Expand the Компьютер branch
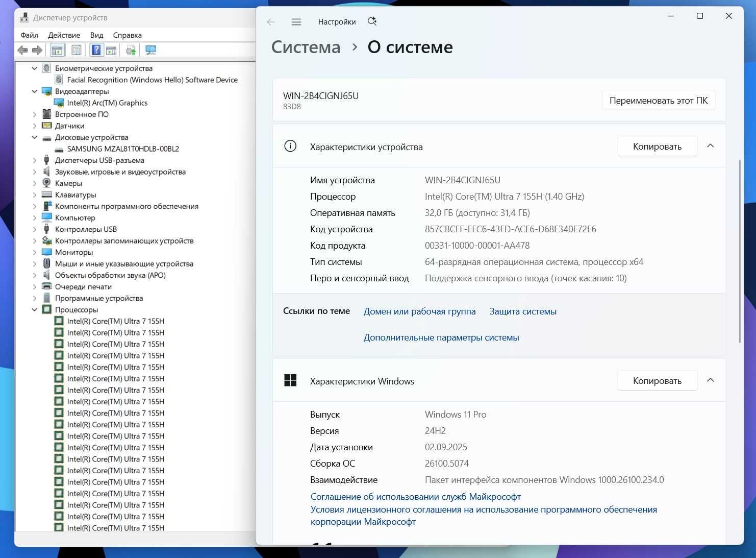The image size is (756, 558). point(34,218)
